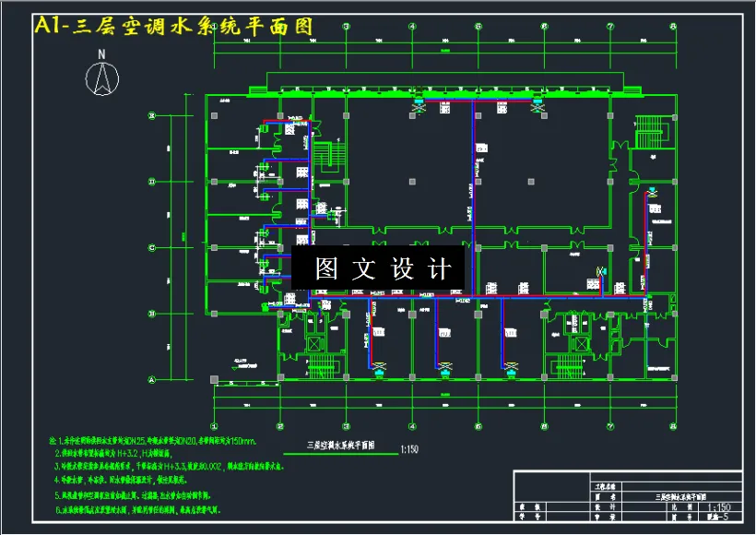Click column axis bubble ⑥ above the plan
The height and width of the screenshot is (535, 756).
coord(544,27)
